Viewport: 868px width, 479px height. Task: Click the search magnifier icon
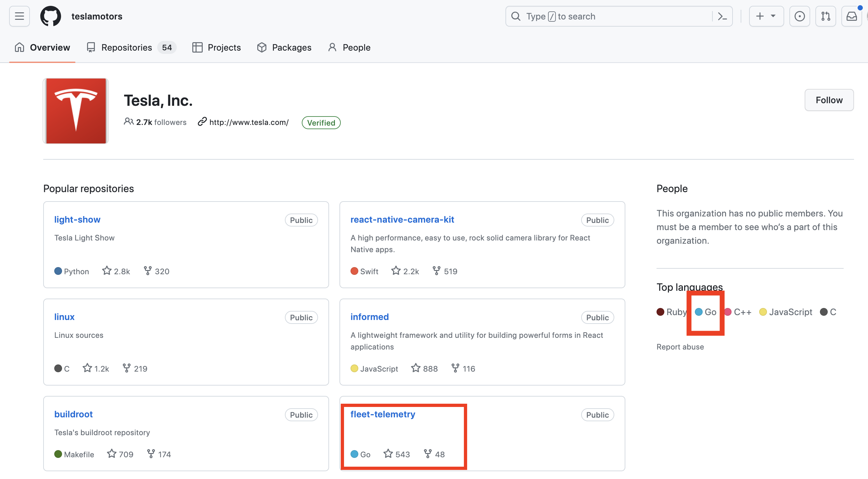pos(516,16)
